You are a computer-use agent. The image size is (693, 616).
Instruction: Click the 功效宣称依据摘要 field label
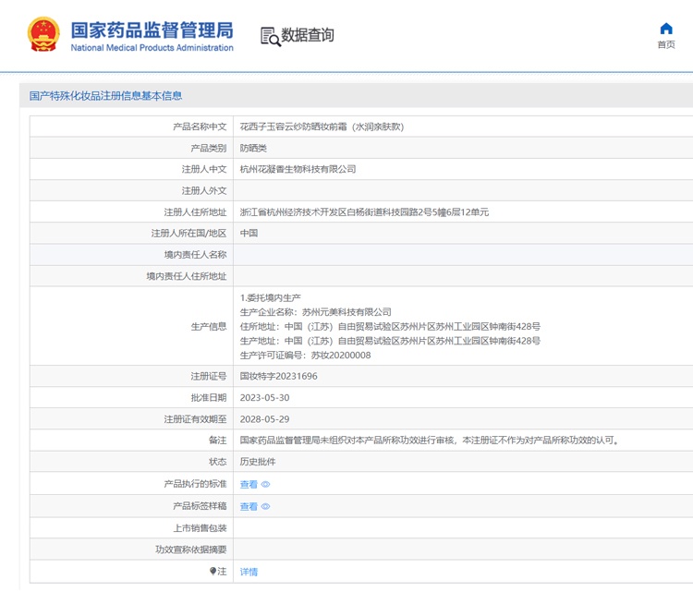(191, 550)
